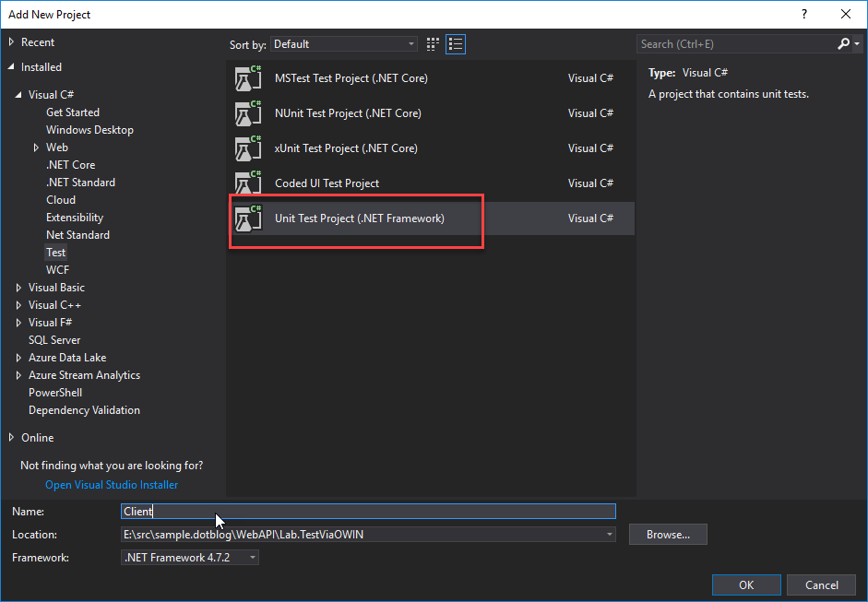
Task: Switch to medium icons list view
Action: point(456,44)
